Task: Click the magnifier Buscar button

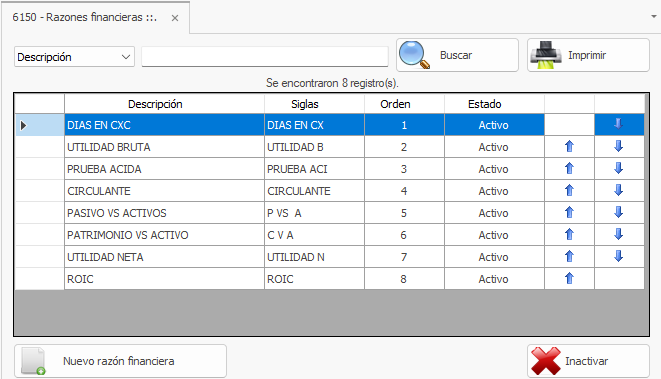Action: tap(457, 55)
